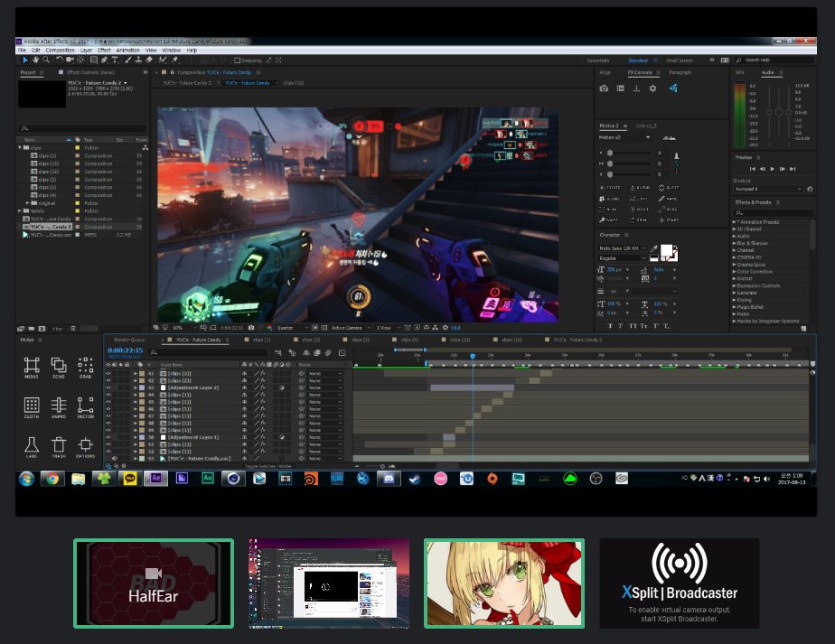Switch to the Small Screen workspace
This screenshot has height=644, width=835.
[x=680, y=61]
